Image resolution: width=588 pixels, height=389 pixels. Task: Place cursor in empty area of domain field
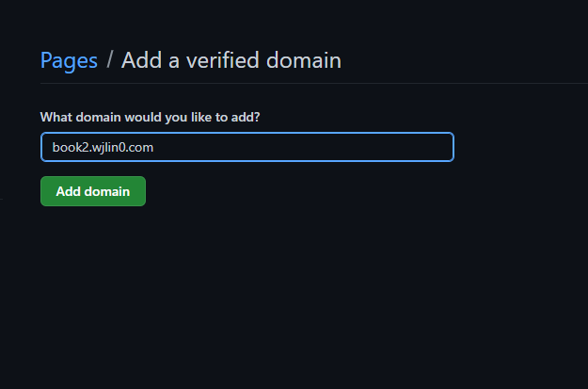[x=310, y=147]
